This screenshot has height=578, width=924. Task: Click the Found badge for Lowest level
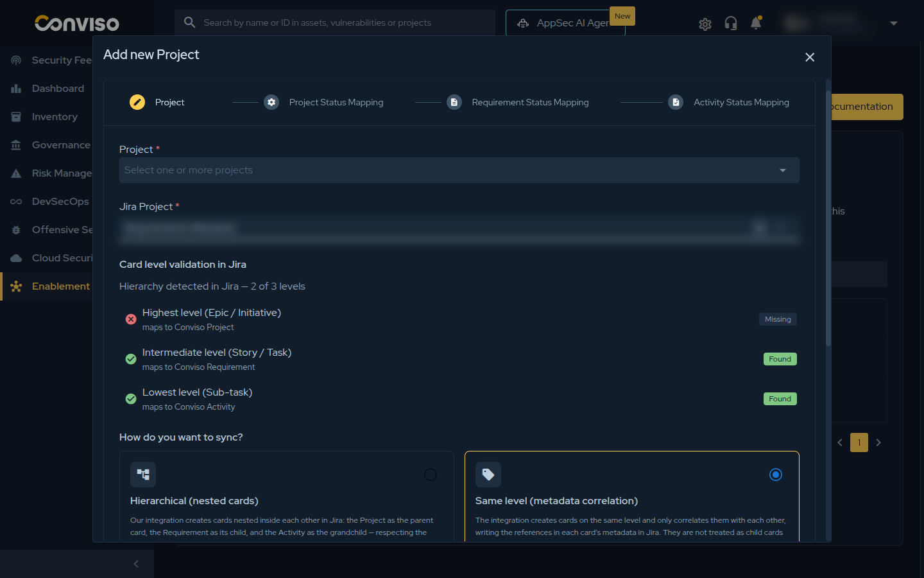(x=780, y=399)
